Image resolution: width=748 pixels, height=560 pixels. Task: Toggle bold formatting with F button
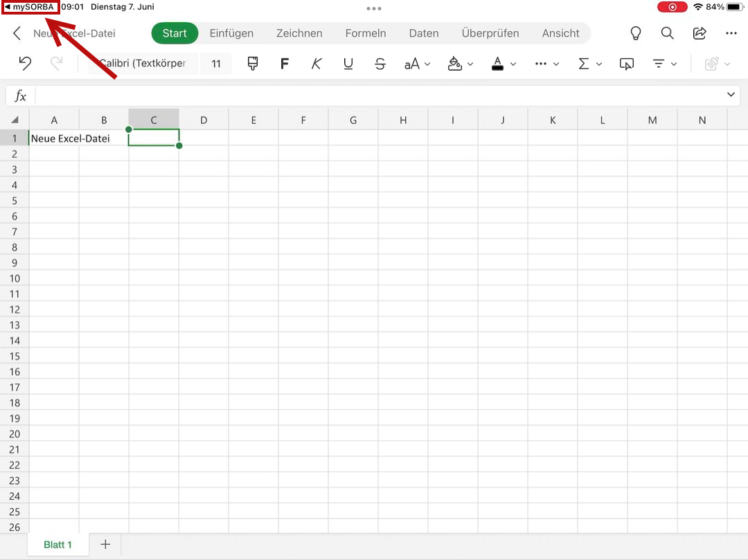(x=284, y=64)
